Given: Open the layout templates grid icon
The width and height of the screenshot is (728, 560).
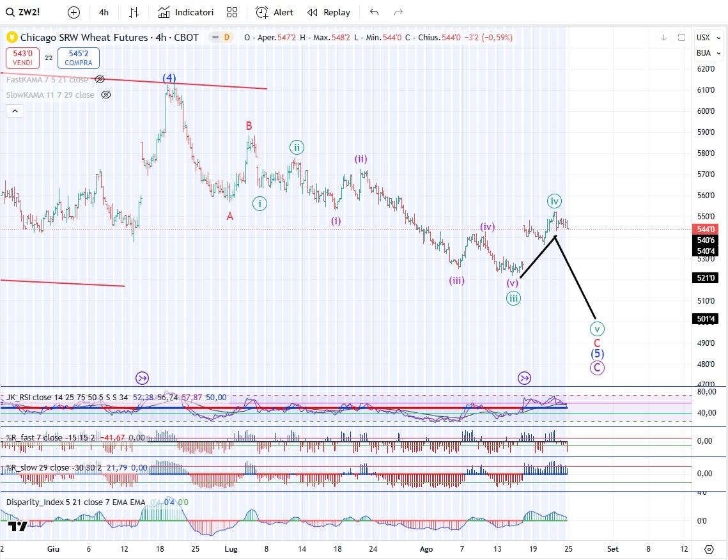Looking at the screenshot, I should click(x=232, y=12).
